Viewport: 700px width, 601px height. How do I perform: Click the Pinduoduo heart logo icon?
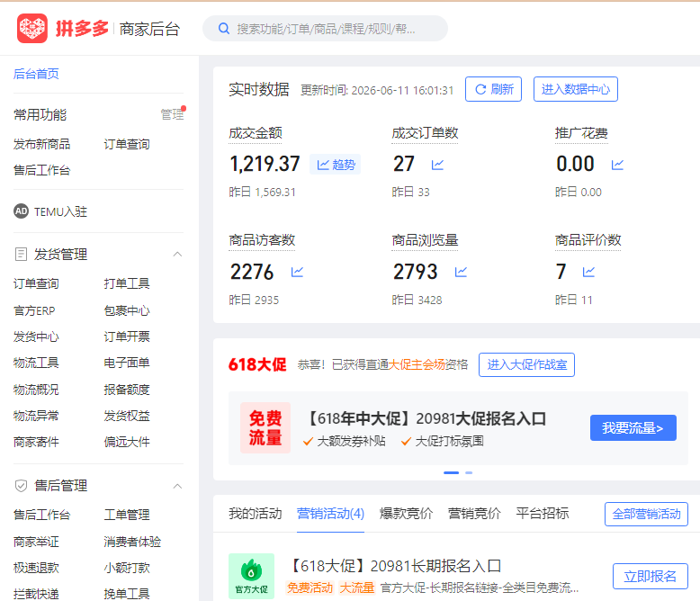tap(32, 29)
